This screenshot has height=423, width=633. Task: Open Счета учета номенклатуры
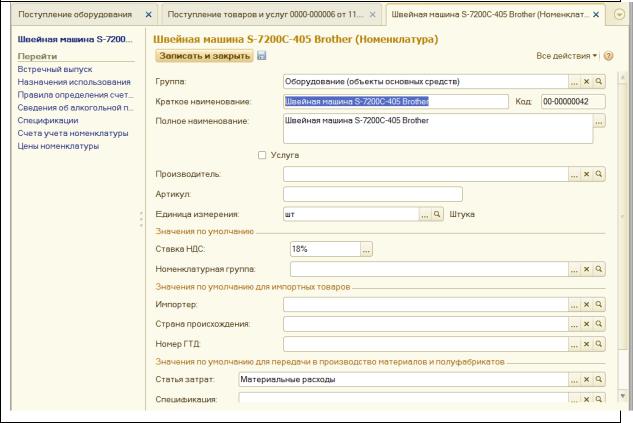[73, 133]
